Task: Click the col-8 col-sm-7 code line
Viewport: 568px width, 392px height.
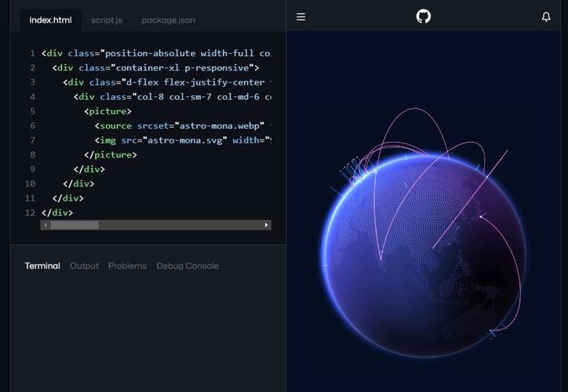Action: pyautogui.click(x=173, y=96)
